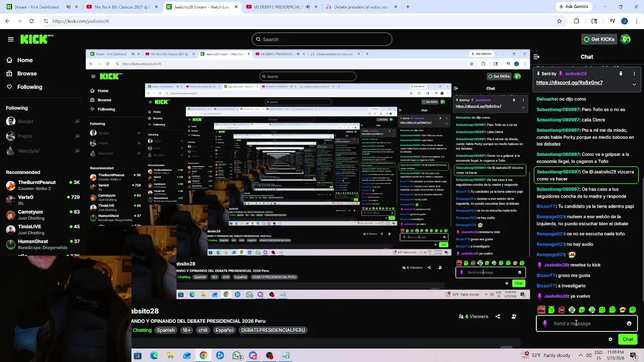Open the user profile avatar menu
The width and height of the screenshot is (644, 362).
tap(625, 39)
